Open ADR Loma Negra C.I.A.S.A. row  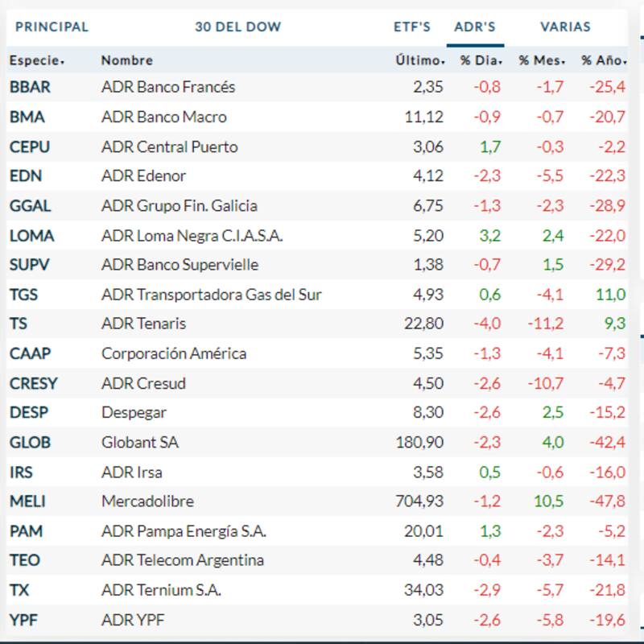pos(192,236)
